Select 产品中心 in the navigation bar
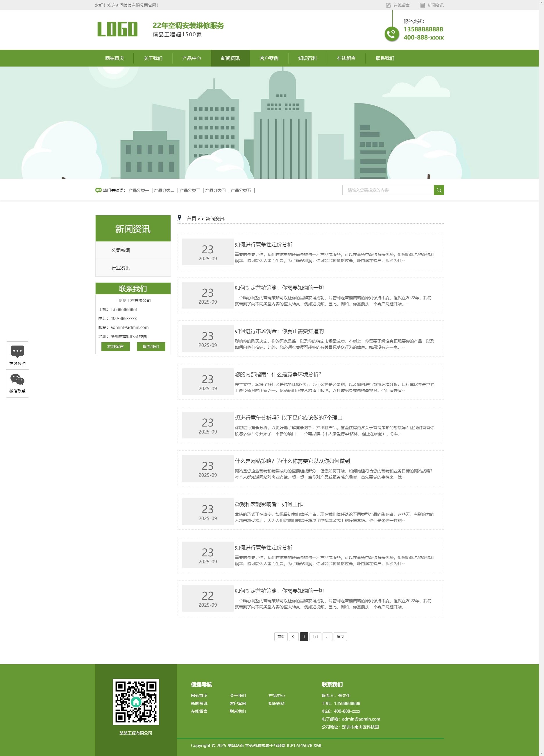The width and height of the screenshot is (544, 756). coord(192,58)
